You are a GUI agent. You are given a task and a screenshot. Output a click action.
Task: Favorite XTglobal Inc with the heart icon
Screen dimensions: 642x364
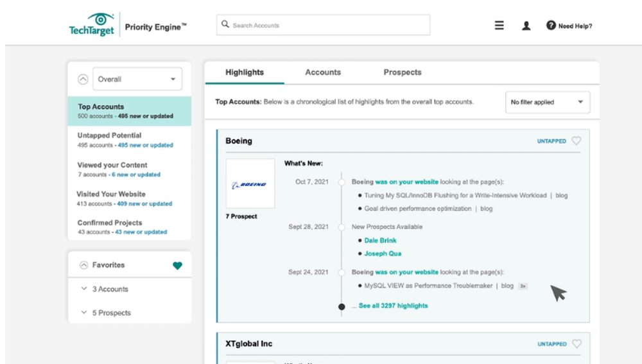click(577, 343)
